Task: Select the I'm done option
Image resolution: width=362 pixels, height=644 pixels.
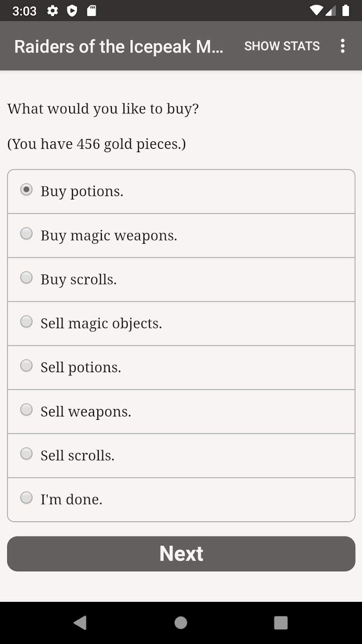Action: 27,498
